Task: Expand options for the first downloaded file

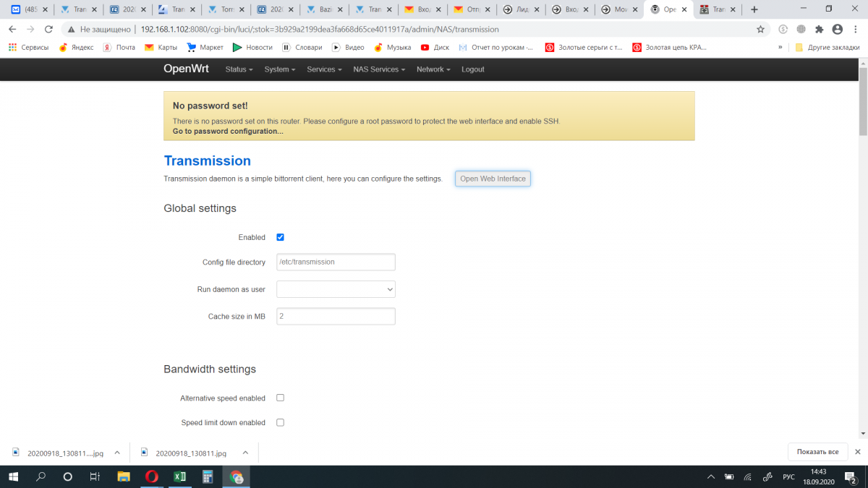Action: (x=117, y=453)
